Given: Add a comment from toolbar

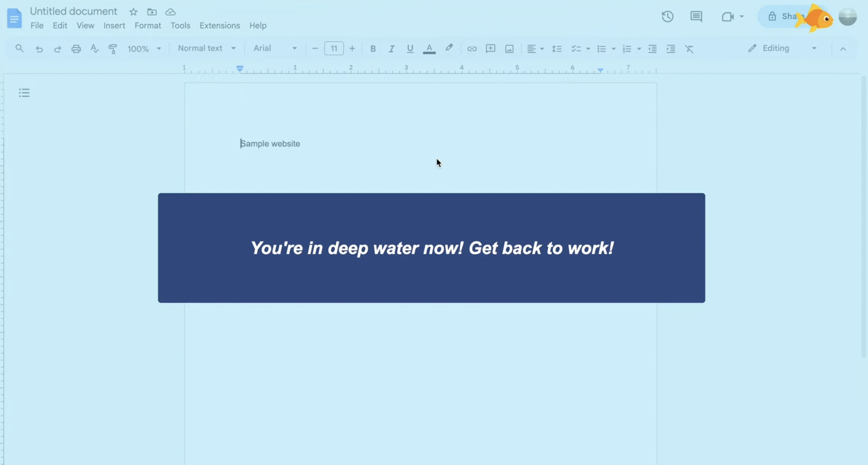Looking at the screenshot, I should point(491,49).
